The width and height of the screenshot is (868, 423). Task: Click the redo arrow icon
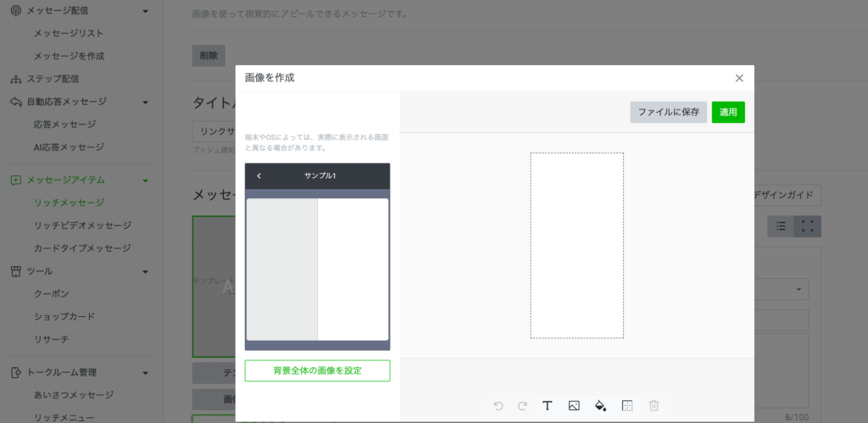tap(522, 406)
